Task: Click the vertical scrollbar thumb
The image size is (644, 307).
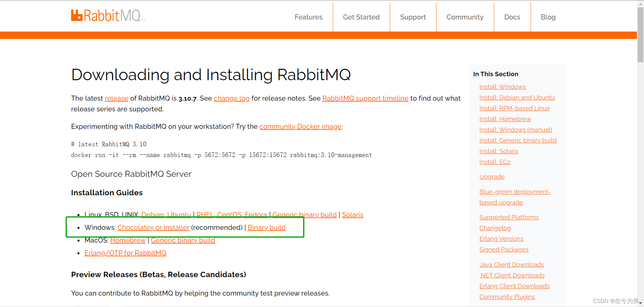Action: [x=640, y=35]
